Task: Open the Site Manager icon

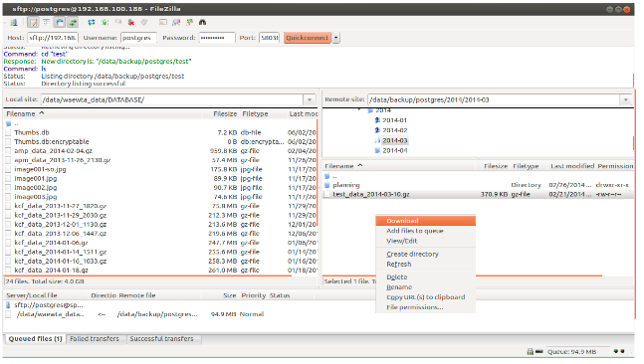Action: coord(14,23)
